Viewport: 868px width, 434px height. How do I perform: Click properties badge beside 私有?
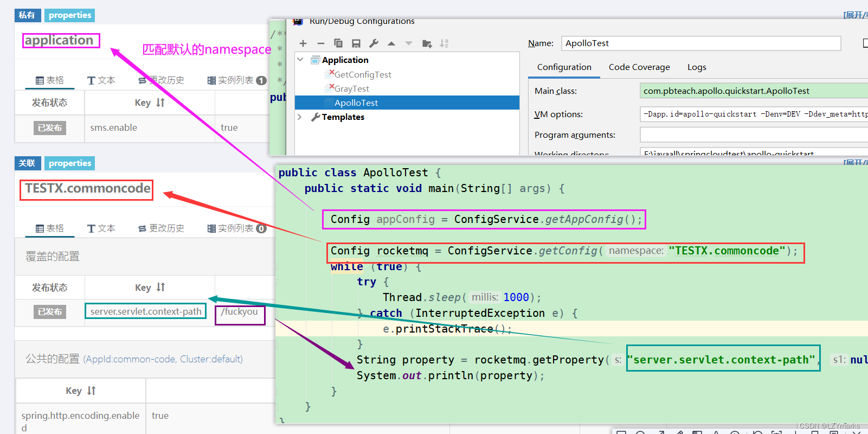pyautogui.click(x=70, y=15)
